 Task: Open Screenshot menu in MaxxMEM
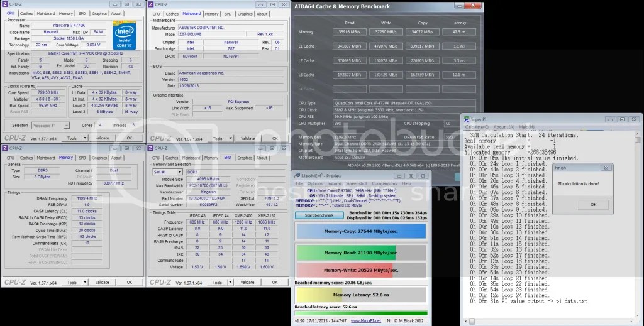click(356, 183)
